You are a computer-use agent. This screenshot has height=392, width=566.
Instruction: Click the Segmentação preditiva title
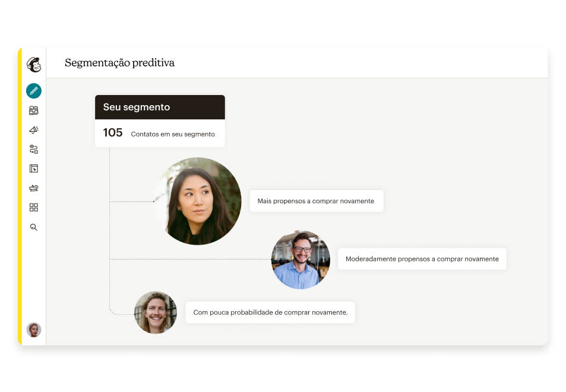119,63
